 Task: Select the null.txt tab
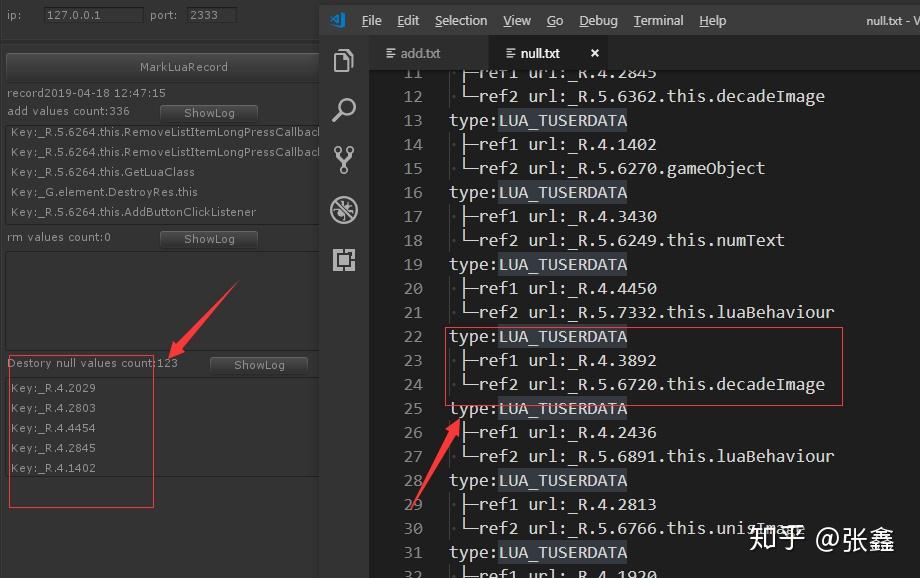[539, 52]
